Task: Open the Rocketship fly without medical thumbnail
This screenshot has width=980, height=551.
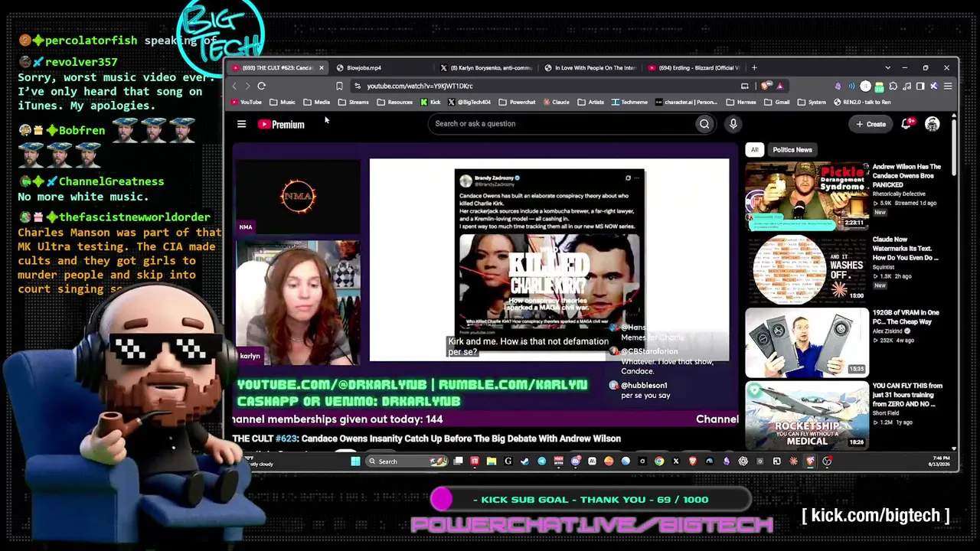Action: tap(807, 416)
